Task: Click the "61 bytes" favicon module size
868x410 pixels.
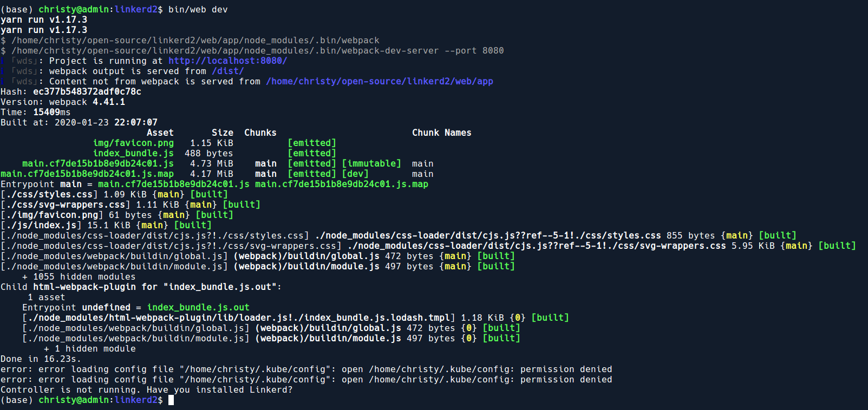Action: 130,215
